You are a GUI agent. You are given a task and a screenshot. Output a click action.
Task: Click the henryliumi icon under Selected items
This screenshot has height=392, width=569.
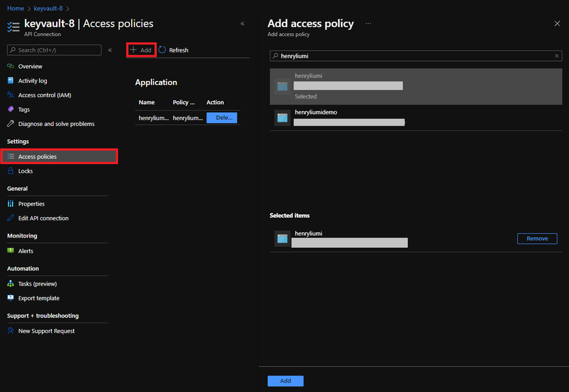point(283,239)
